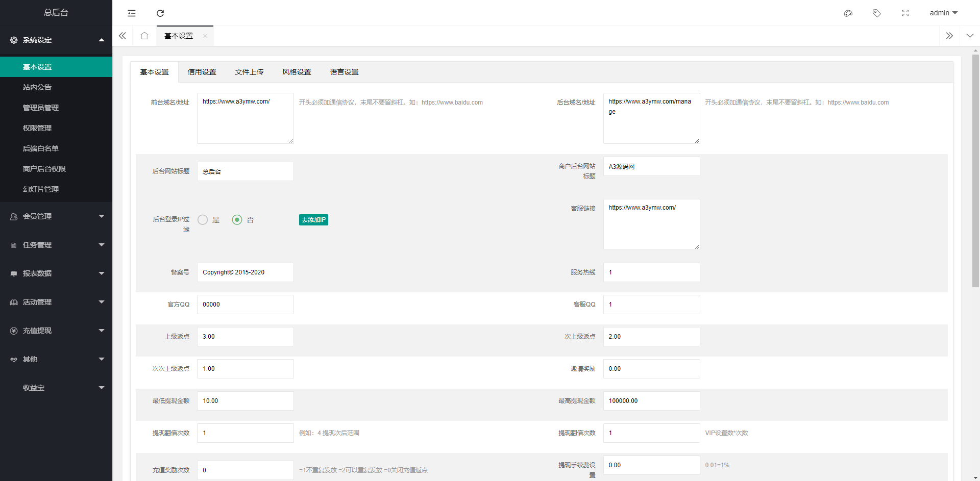The width and height of the screenshot is (980, 481).
Task: Open the tab operations dropdown chevron
Action: (970, 36)
